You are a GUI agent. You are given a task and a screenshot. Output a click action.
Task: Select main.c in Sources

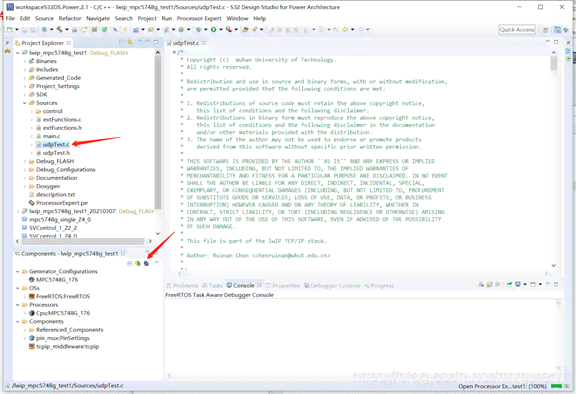click(x=48, y=136)
